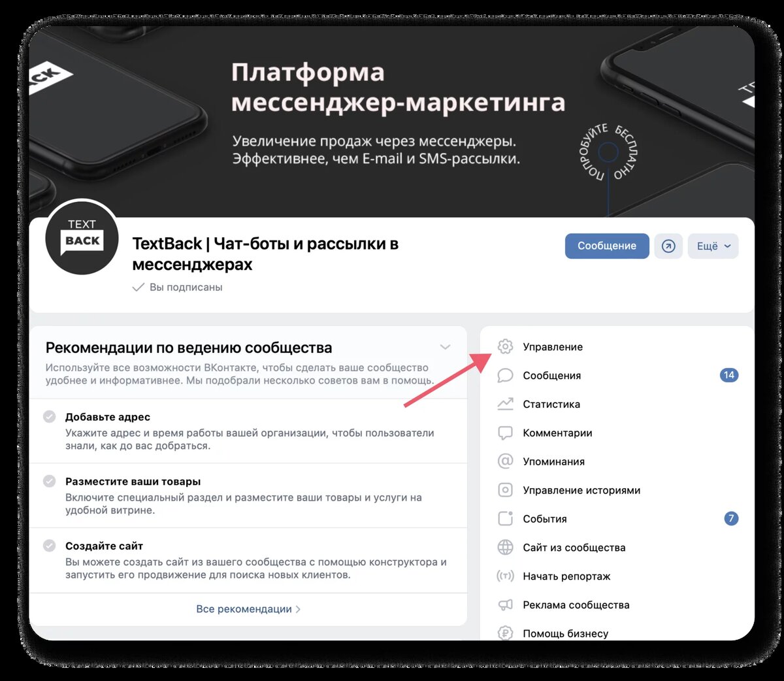Viewport: 784px width, 681px height.
Task: Expand the Вы подписаны subscription options
Action: (x=178, y=287)
